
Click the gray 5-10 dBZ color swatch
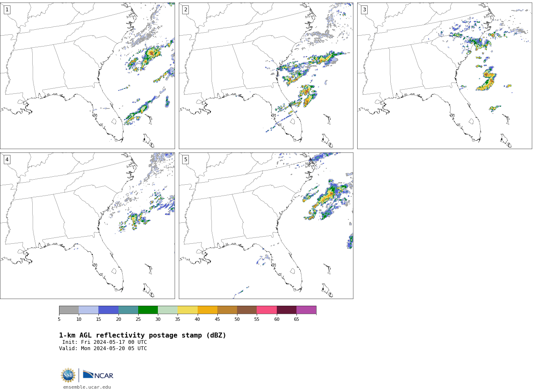pos(69,310)
